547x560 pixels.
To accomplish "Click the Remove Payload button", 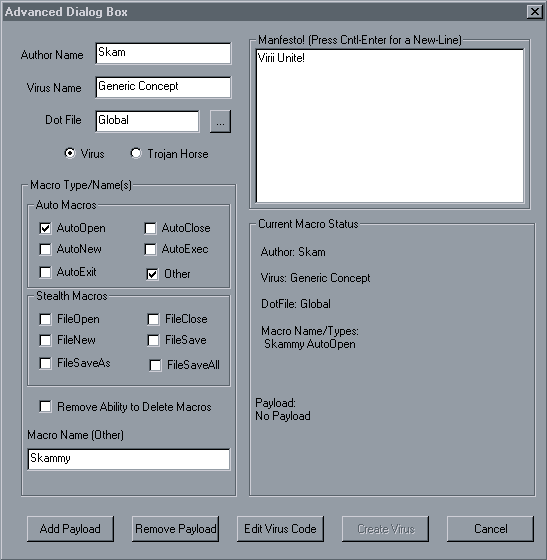I will click(175, 529).
